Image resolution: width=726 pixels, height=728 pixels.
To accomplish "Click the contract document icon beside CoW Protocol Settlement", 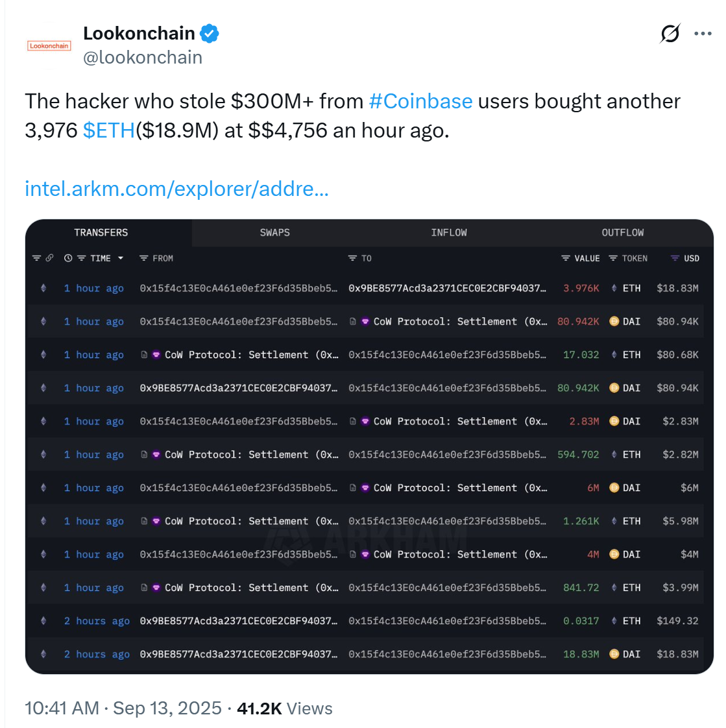I will (143, 354).
